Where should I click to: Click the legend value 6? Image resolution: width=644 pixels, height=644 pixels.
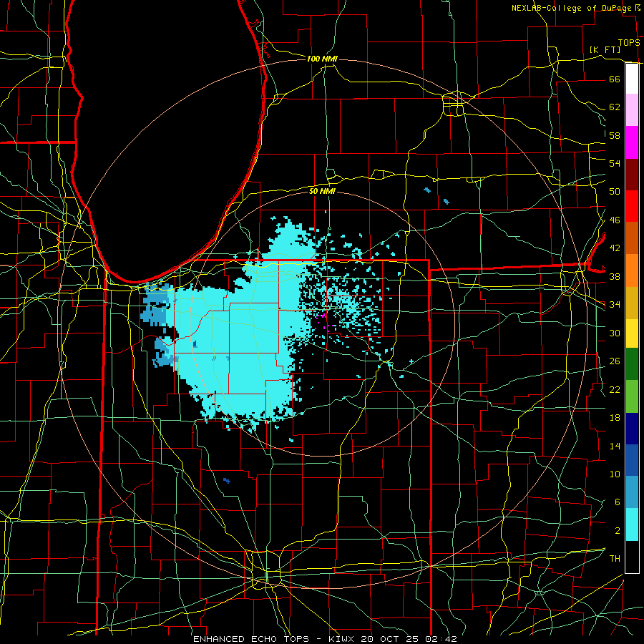point(617,502)
